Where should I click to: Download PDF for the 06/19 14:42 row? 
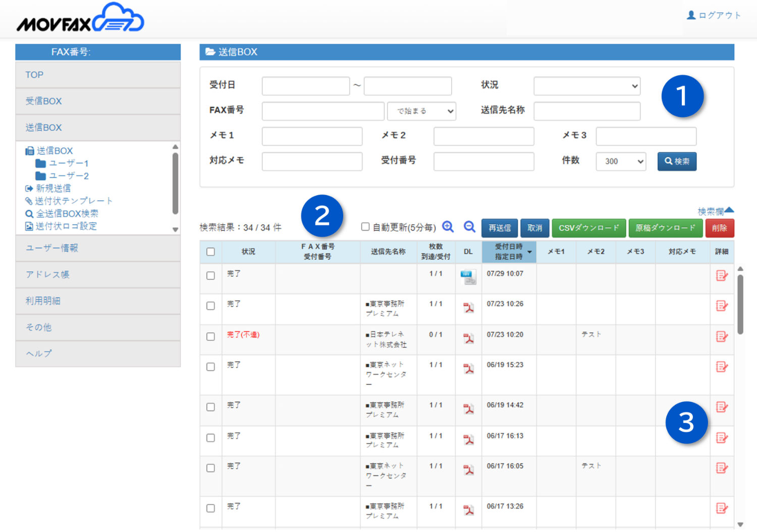(469, 409)
